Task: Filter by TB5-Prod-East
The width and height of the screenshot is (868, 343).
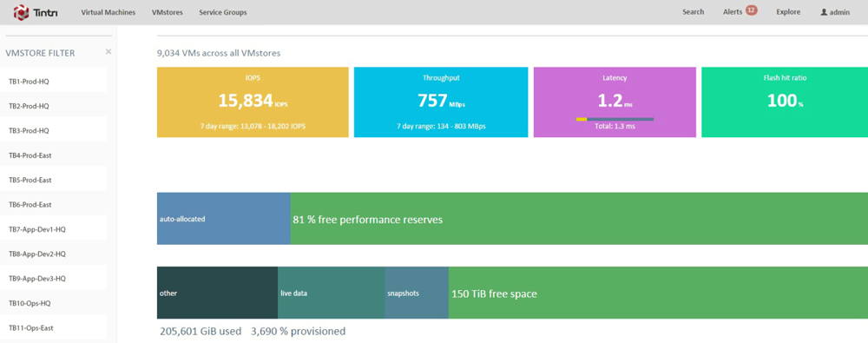Action: click(53, 180)
